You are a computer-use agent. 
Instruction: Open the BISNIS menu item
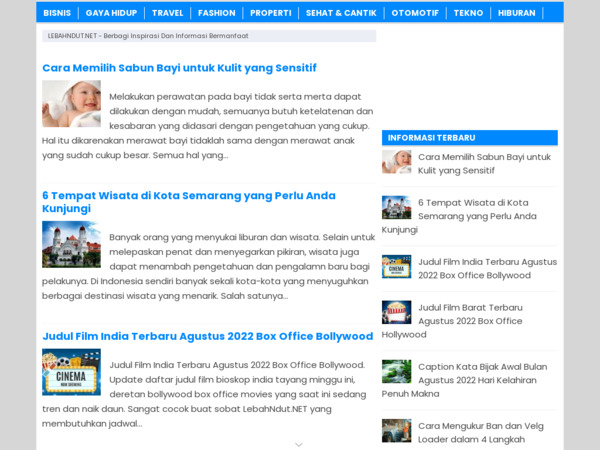[x=57, y=13]
